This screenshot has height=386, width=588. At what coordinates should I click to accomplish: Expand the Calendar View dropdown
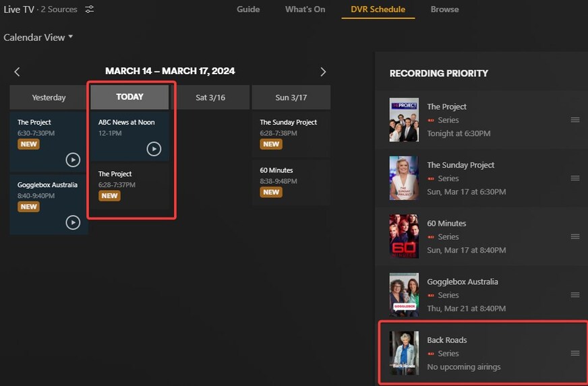[38, 38]
